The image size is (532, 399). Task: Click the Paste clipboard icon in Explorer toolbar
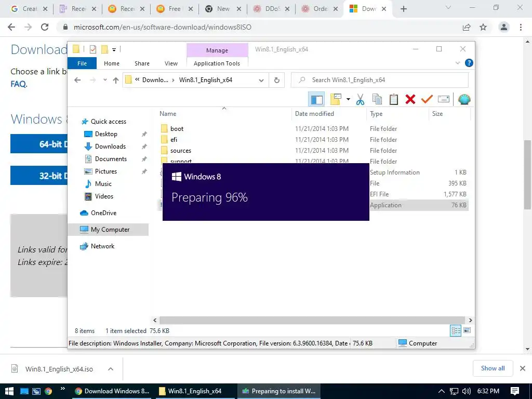pos(394,99)
